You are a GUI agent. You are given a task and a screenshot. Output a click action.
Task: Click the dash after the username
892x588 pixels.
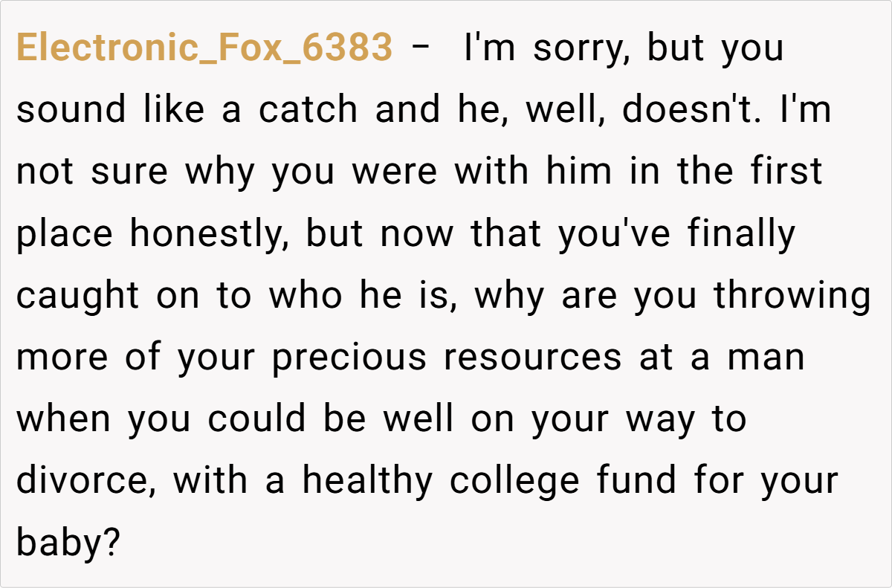tap(419, 48)
